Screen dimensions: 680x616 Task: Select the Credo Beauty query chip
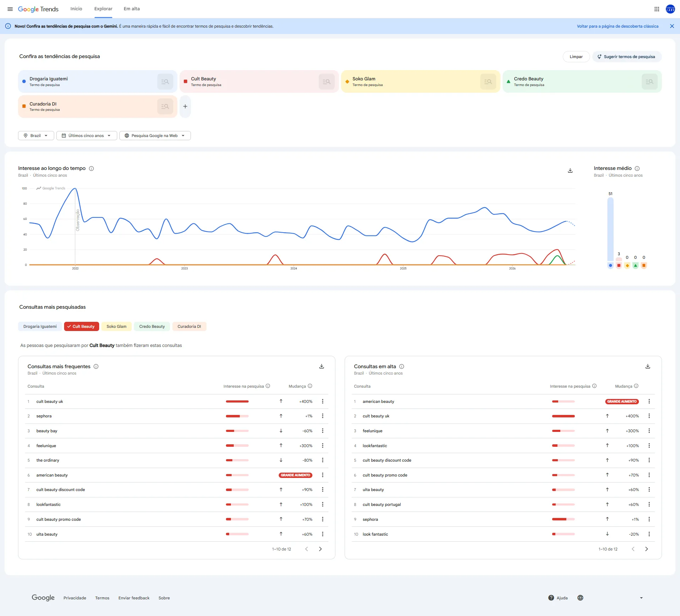152,326
